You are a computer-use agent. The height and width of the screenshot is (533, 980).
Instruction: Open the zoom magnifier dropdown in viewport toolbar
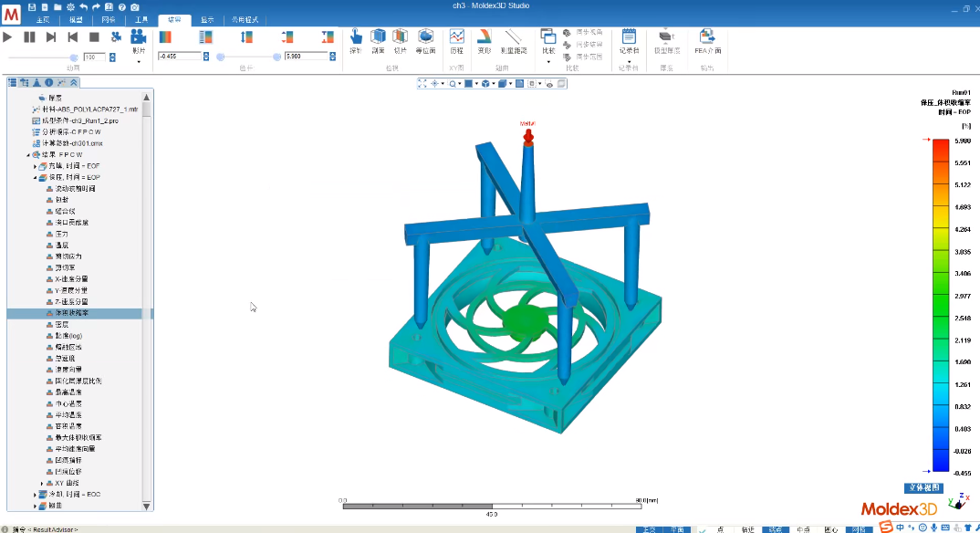pos(459,84)
